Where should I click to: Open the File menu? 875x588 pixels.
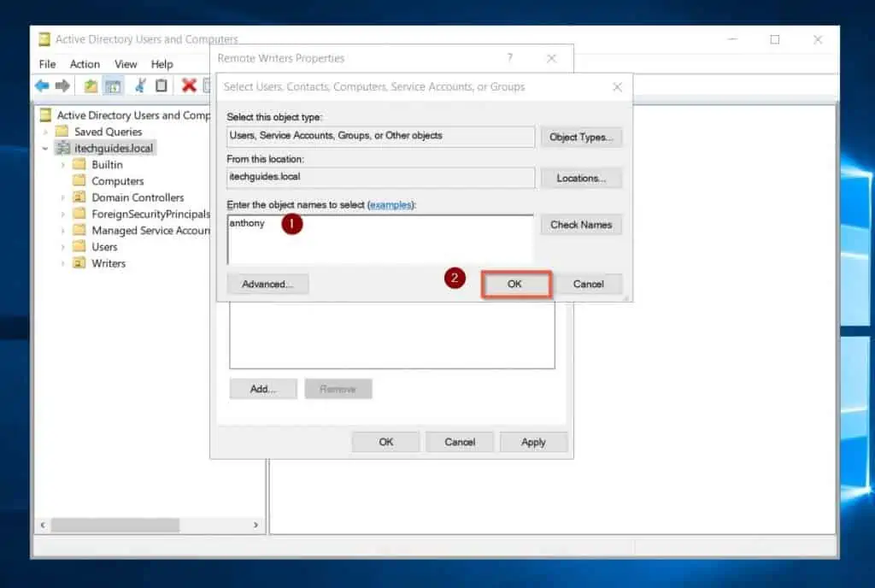point(48,64)
